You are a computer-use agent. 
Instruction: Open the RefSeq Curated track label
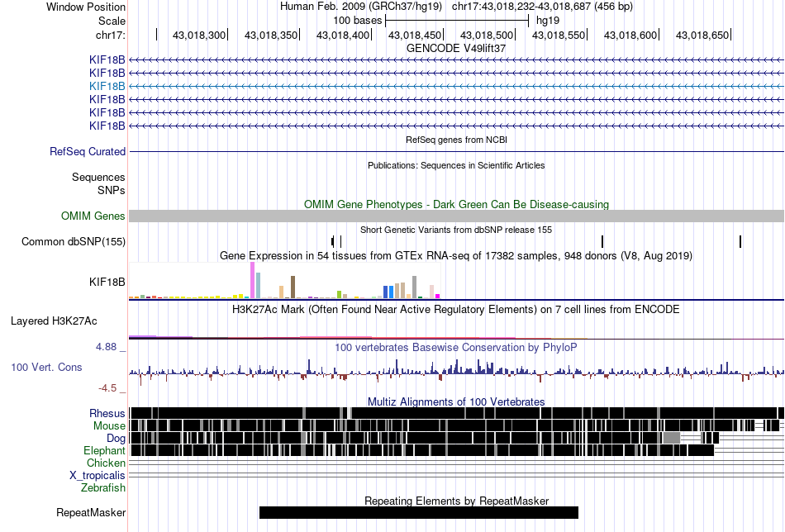[88, 151]
